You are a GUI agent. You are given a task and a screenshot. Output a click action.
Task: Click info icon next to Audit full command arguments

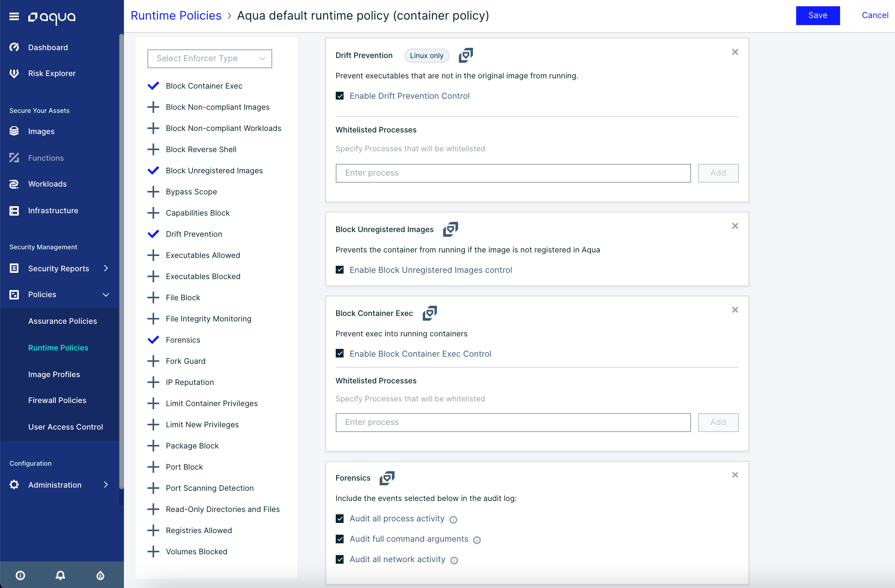[477, 540]
